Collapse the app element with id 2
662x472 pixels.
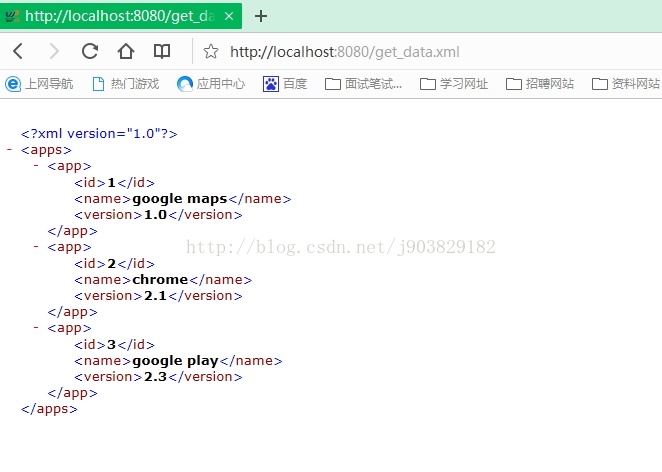pyautogui.click(x=36, y=247)
